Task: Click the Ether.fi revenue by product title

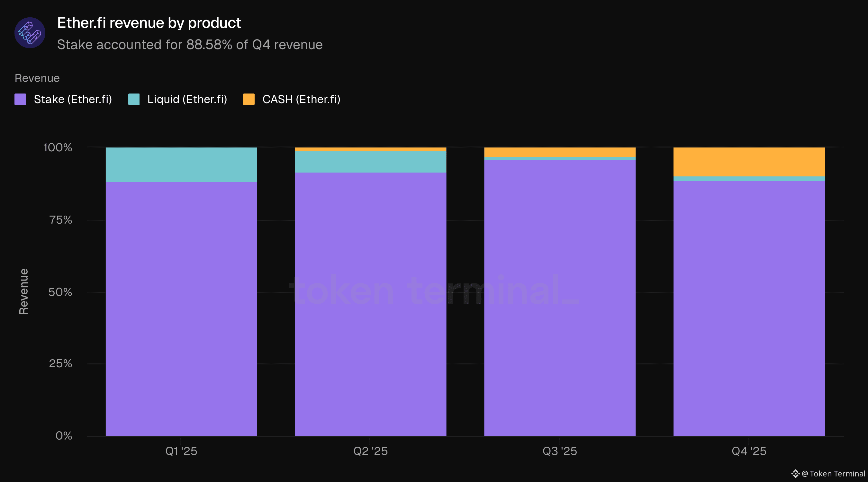Action: point(149,23)
